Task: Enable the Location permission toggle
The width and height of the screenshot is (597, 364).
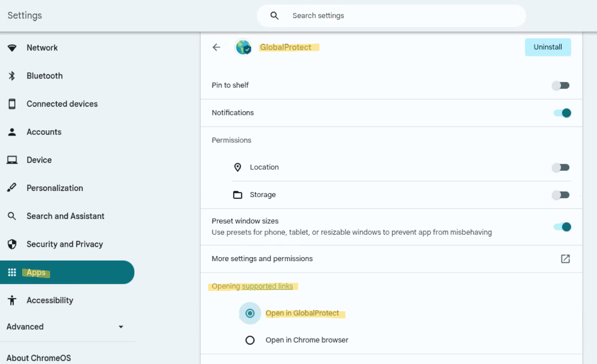Action: 561,167
